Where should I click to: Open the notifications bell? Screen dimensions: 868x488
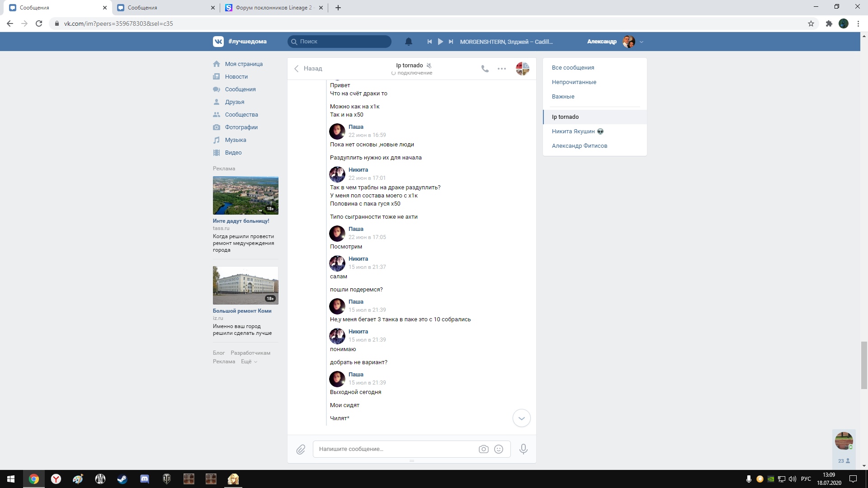point(408,42)
